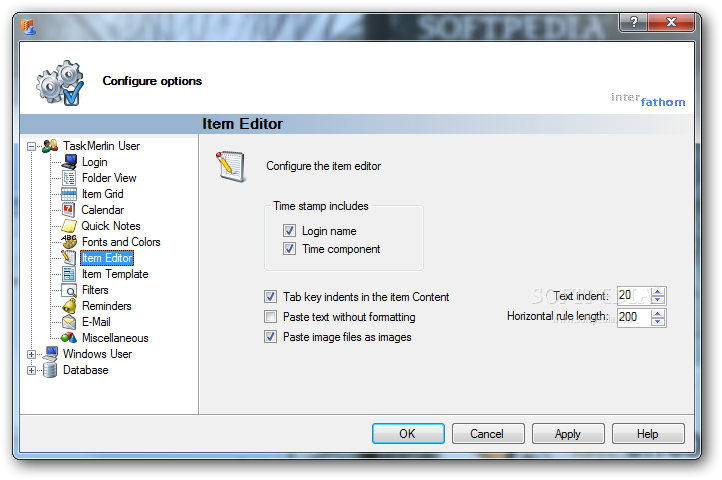Open the Item Grid options page
The image size is (722, 480).
tap(103, 194)
